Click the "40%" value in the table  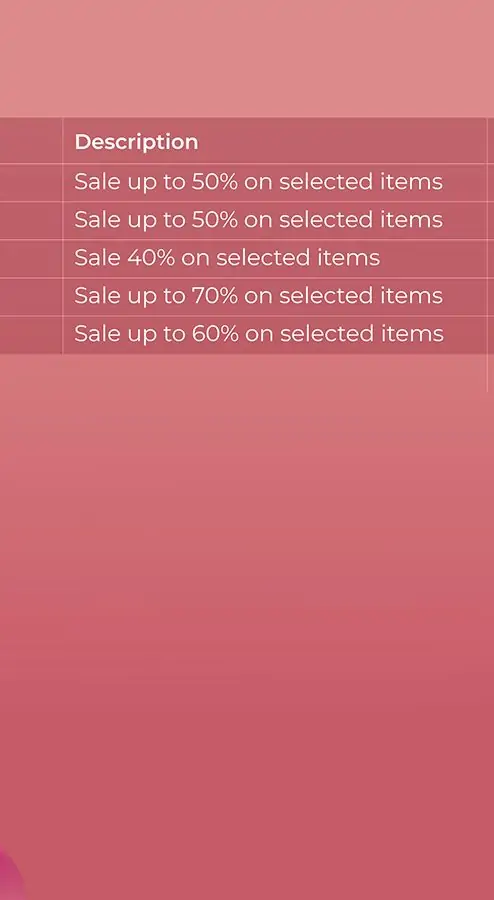pos(151,258)
